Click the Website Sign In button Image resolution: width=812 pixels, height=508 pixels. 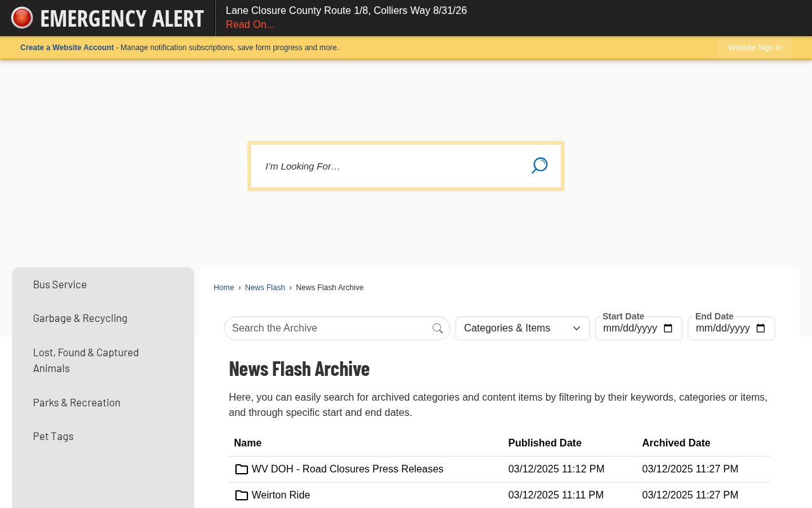point(754,48)
